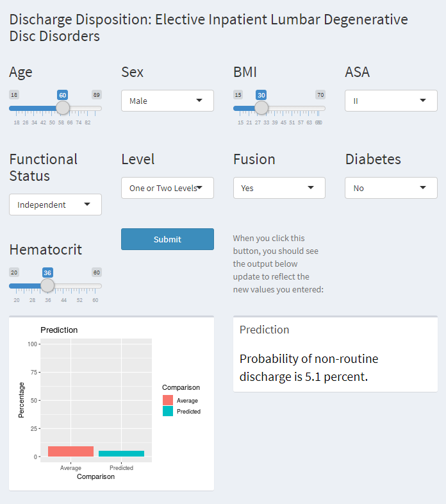Expand the Diabetes dropdown showing No
446x504 pixels.
click(391, 188)
